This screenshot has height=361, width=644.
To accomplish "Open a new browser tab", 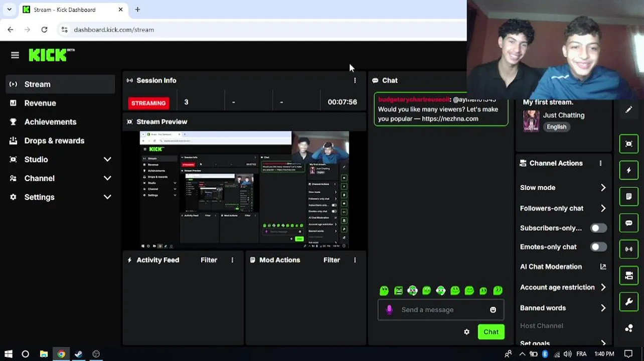I will point(137,10).
